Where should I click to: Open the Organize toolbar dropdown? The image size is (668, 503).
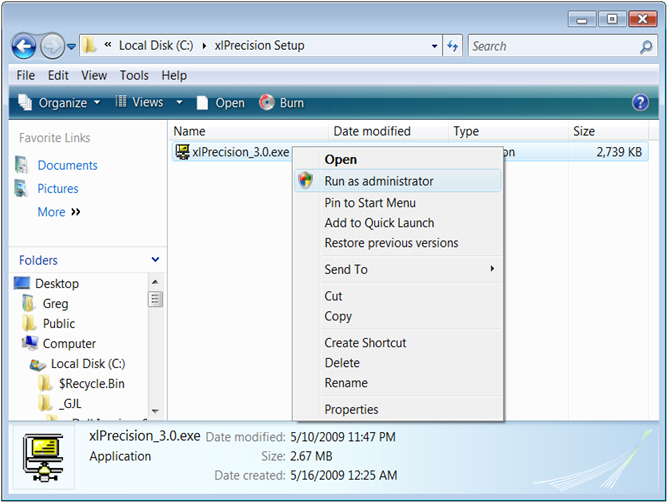[60, 103]
